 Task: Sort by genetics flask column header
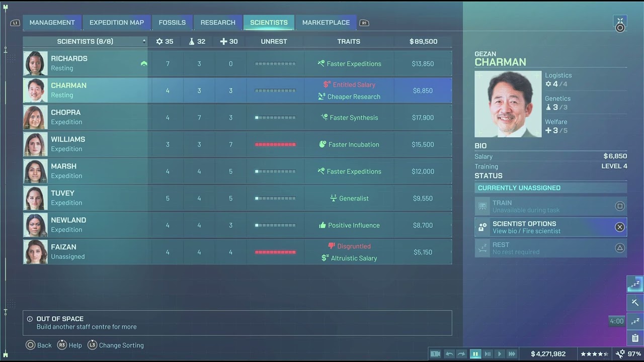(x=197, y=42)
